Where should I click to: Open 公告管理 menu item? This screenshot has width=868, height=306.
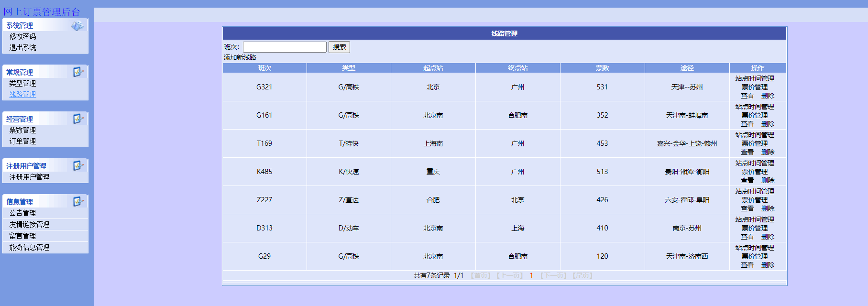[22, 213]
